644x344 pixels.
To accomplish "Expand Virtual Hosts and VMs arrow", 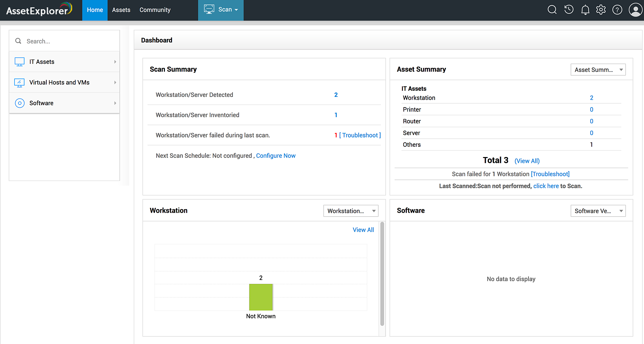I will point(115,82).
